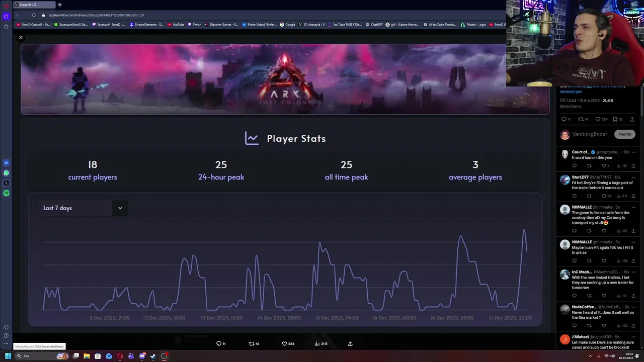Click the Yanıtla reply button
Viewport: 644px width, 362px height.
tap(624, 134)
